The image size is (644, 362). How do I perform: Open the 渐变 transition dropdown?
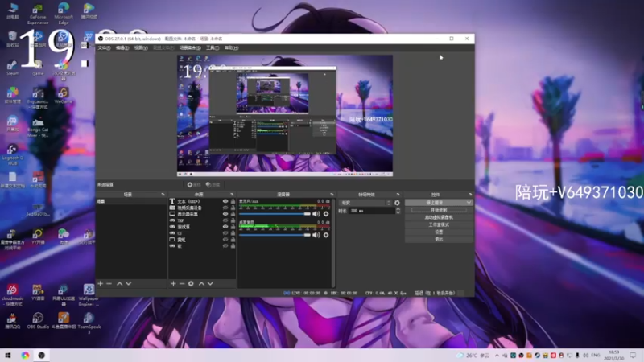click(x=365, y=203)
